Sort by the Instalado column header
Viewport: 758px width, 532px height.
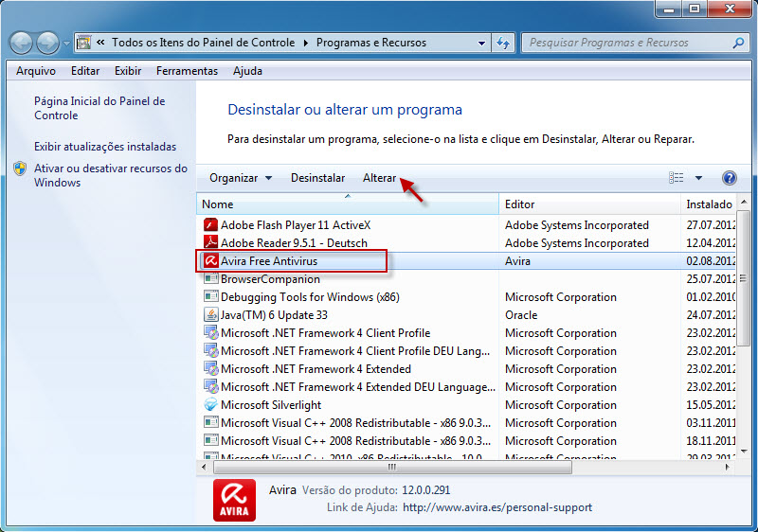pos(709,204)
